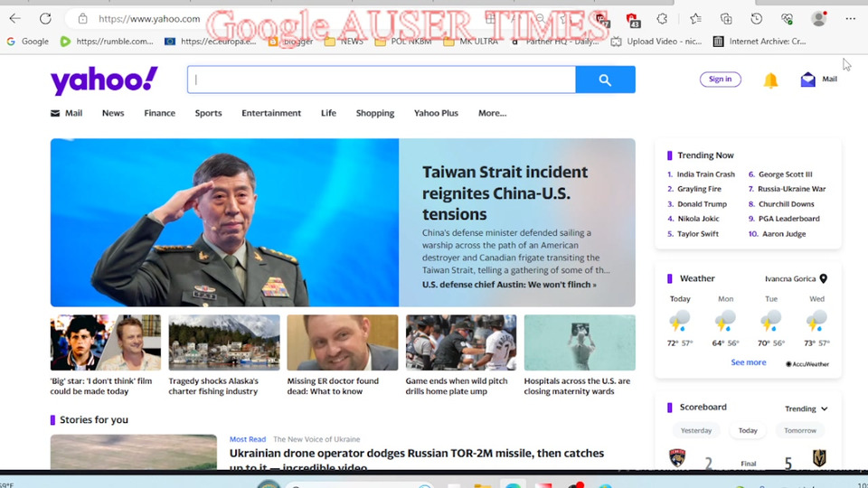Open the MK ULTRA bookmarks folder
Image resolution: width=868 pixels, height=488 pixels.
pos(471,42)
